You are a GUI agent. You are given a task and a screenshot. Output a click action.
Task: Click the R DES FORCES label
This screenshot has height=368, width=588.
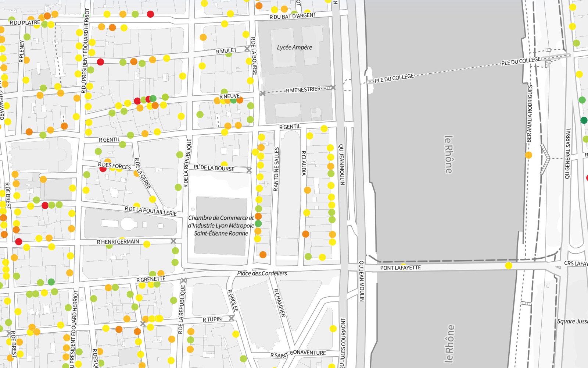coord(114,166)
